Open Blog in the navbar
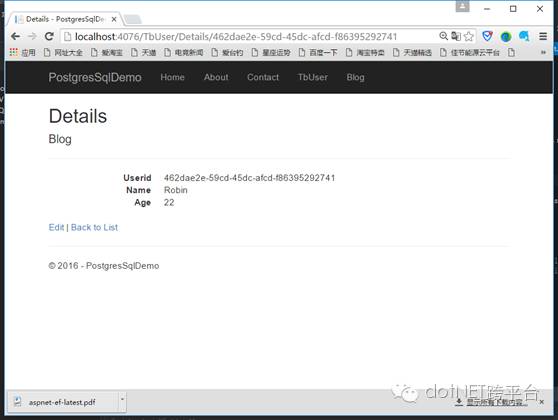558x420 pixels. [x=356, y=77]
